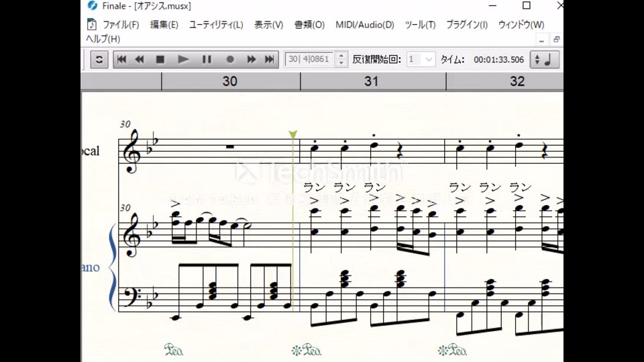Image resolution: width=644 pixels, height=362 pixels.
Task: Click the document icon beside ファイル menu
Action: click(92, 24)
